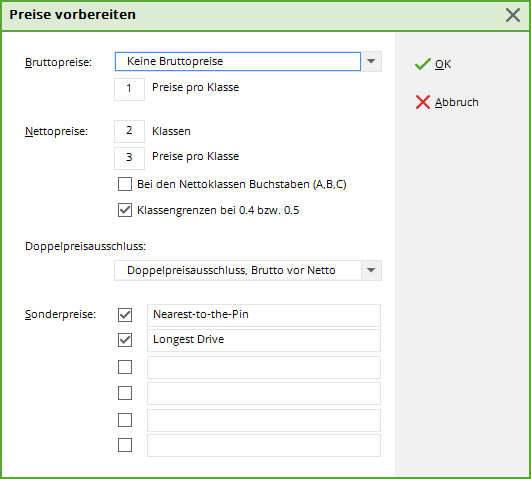Viewport: 531px width, 479px height.
Task: Click the Abbruch button label
Action: (x=456, y=102)
